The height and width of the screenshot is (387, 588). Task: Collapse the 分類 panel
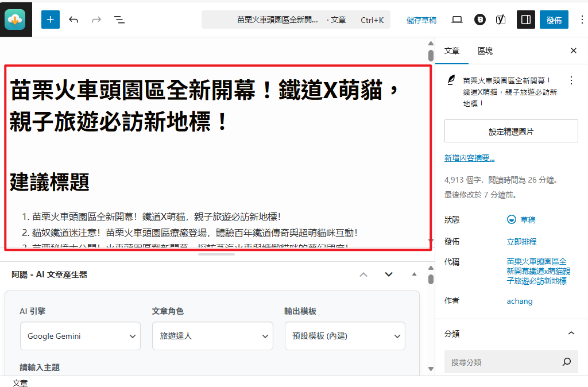[x=571, y=334]
